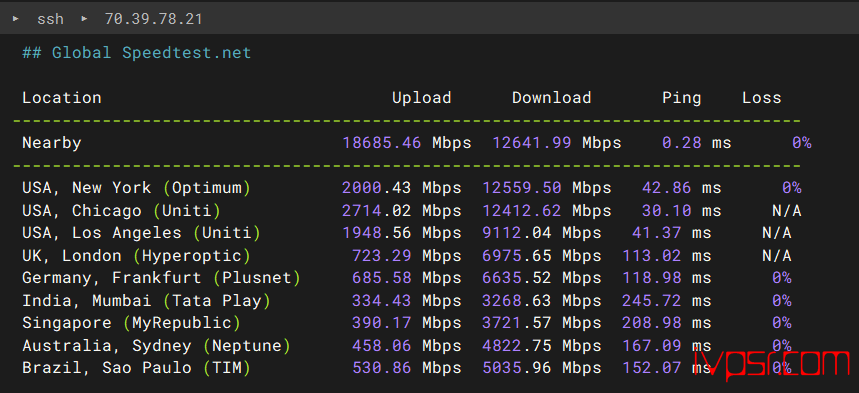The width and height of the screenshot is (859, 393).
Task: Click the Mumbai row 0% loss value
Action: pos(782,300)
